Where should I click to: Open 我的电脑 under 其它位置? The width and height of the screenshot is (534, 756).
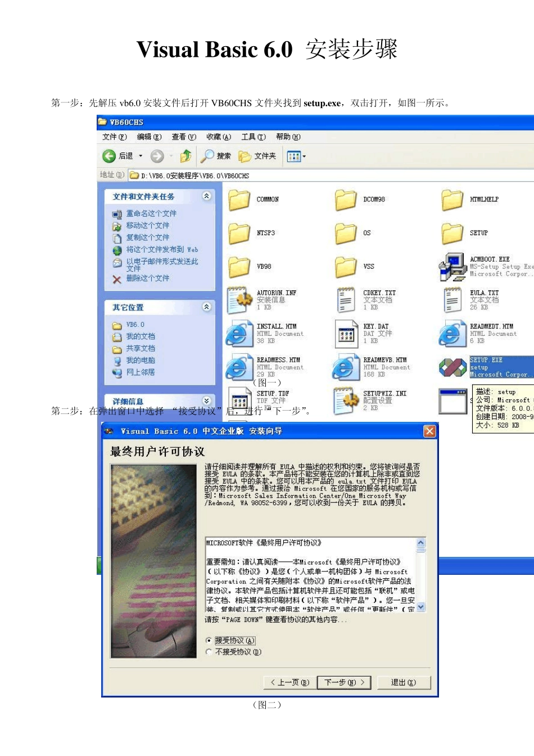[141, 361]
